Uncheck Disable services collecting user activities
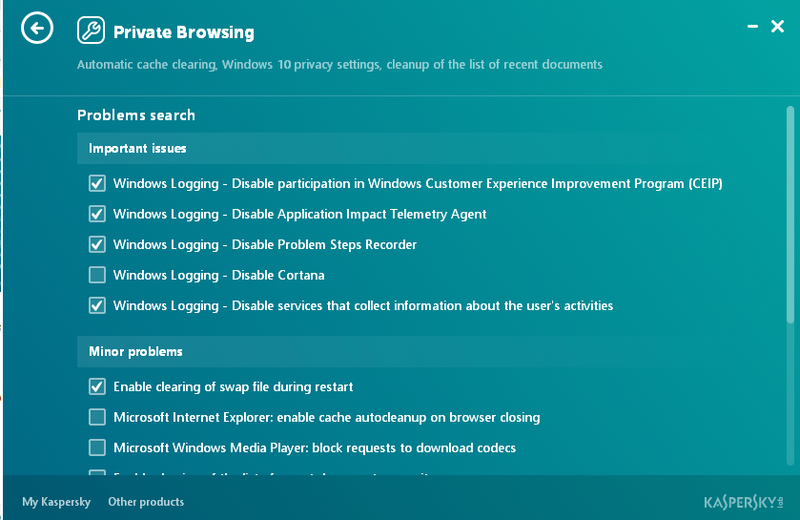This screenshot has height=520, width=800. coord(97,306)
